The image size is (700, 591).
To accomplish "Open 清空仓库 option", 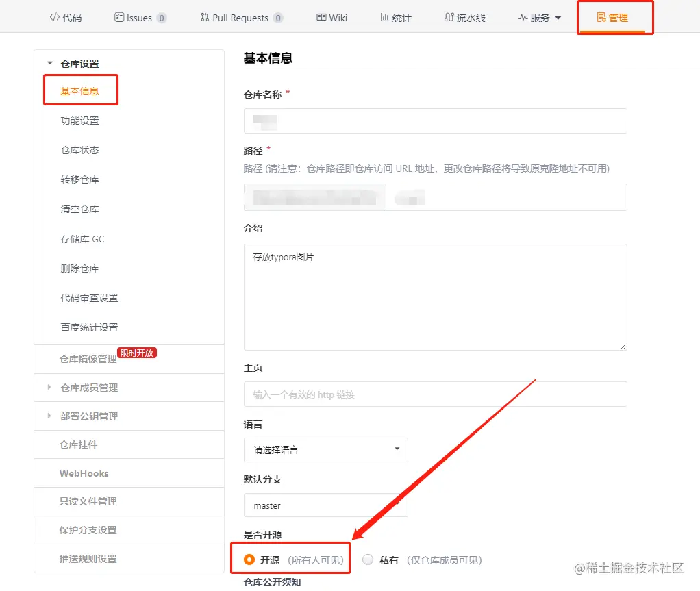I will click(79, 209).
